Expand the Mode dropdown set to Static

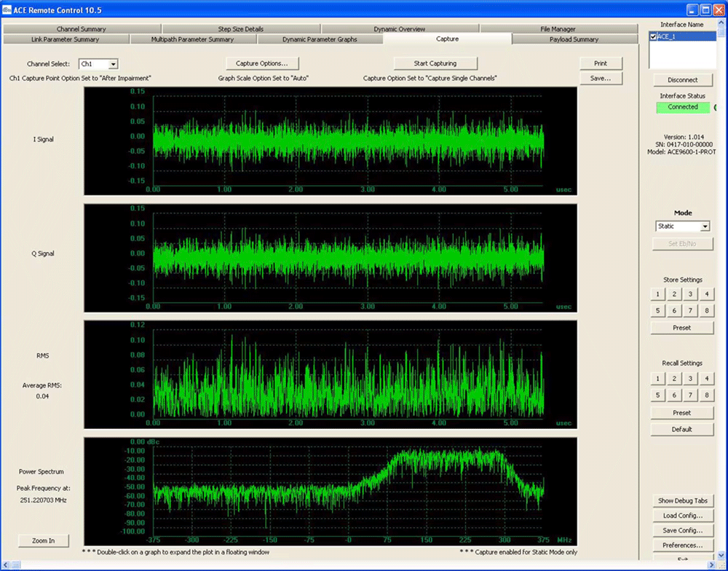(x=704, y=227)
